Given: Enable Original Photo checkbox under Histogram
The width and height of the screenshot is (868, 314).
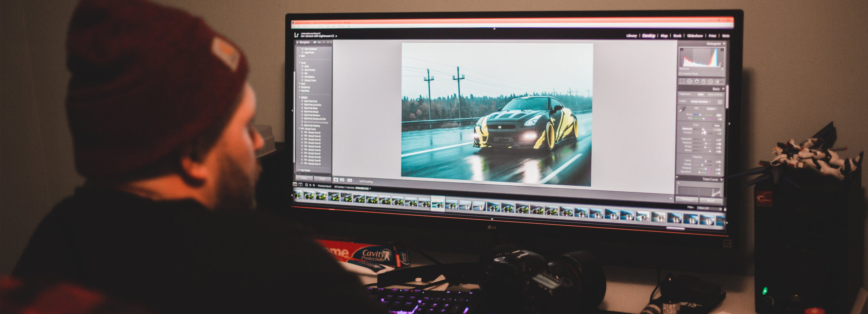Looking at the screenshot, I should pyautogui.click(x=680, y=74).
